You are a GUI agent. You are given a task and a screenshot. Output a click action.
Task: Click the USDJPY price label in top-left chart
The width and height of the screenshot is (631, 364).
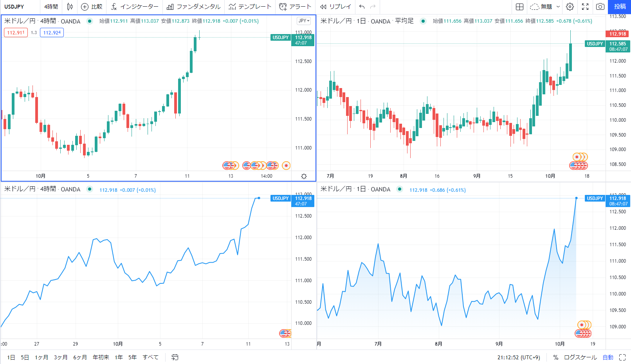(281, 38)
